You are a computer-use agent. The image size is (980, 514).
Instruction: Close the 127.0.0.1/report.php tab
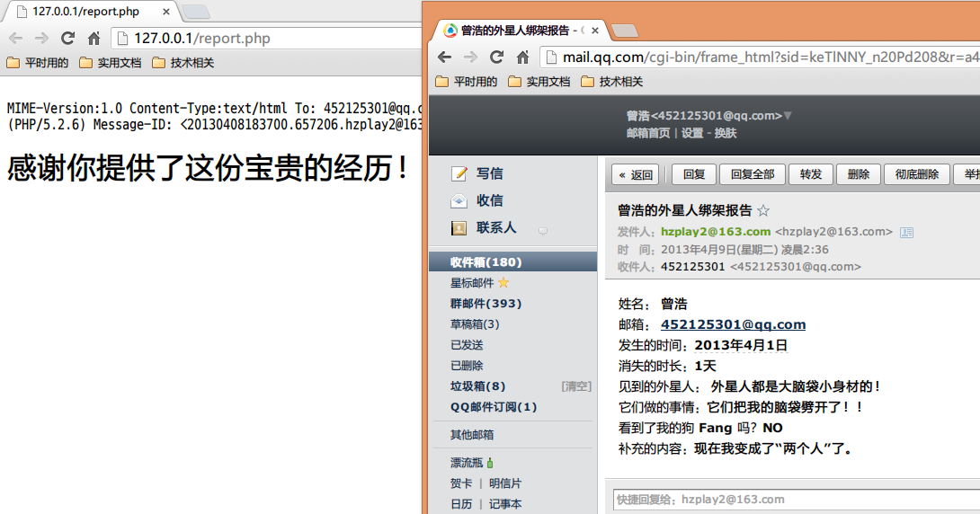[166, 12]
